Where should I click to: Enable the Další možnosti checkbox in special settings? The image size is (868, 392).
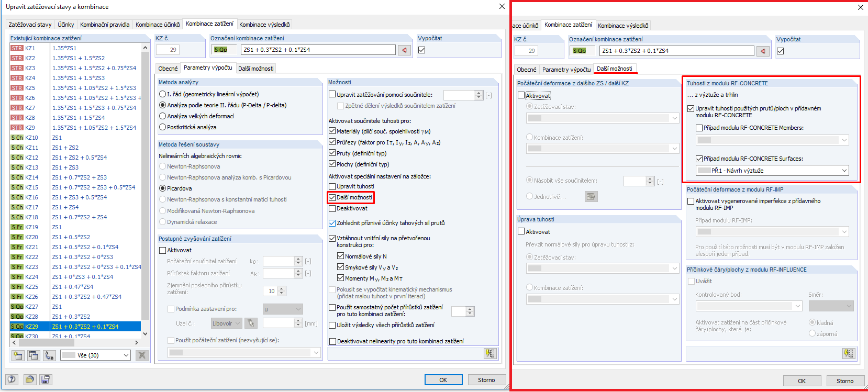pyautogui.click(x=332, y=197)
